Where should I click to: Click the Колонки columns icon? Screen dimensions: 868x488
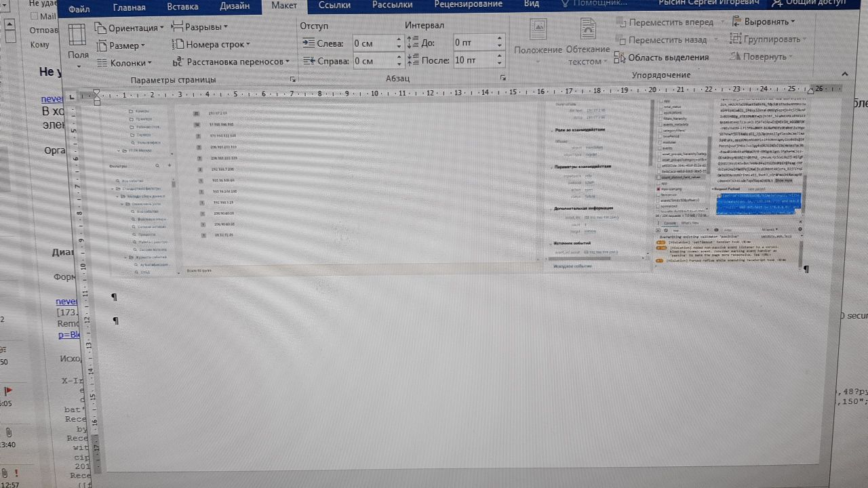[101, 62]
